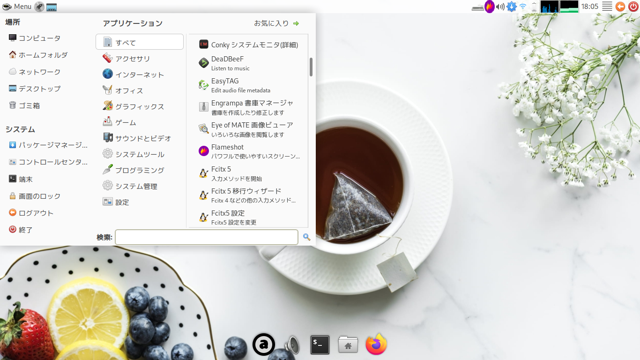The image size is (640, 360).
Task: Click the speaker icon in the dock
Action: click(292, 345)
